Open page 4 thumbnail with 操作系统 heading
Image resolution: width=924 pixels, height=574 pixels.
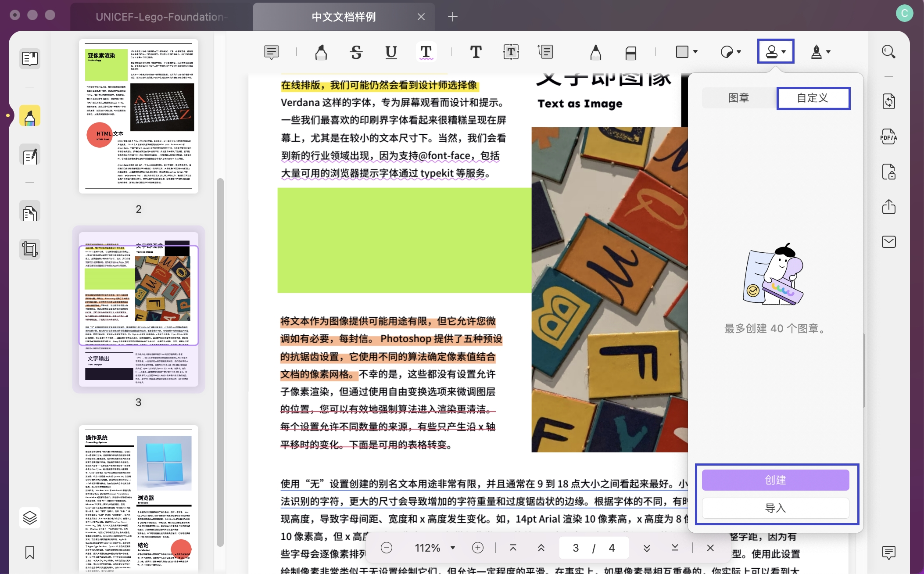click(x=139, y=499)
